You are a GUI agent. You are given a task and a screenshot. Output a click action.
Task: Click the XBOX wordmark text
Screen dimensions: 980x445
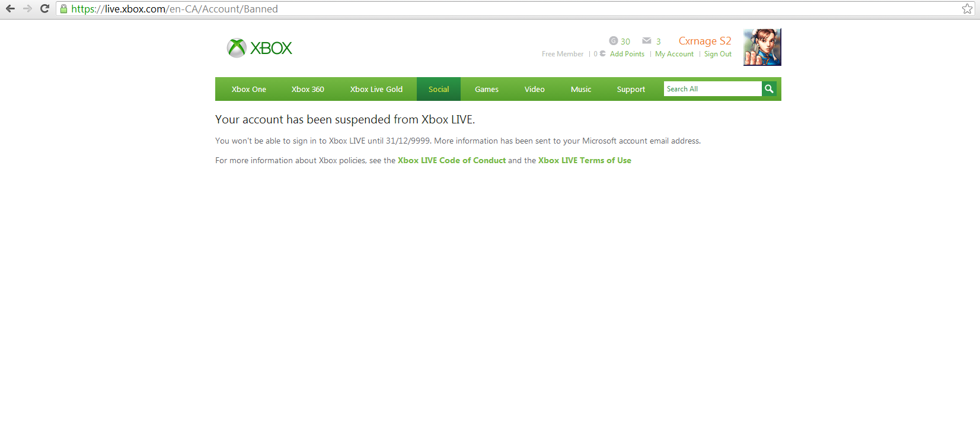(271, 48)
